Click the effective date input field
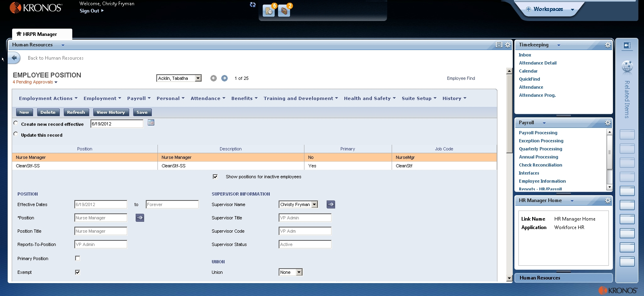This screenshot has width=644, height=296. 117,124
